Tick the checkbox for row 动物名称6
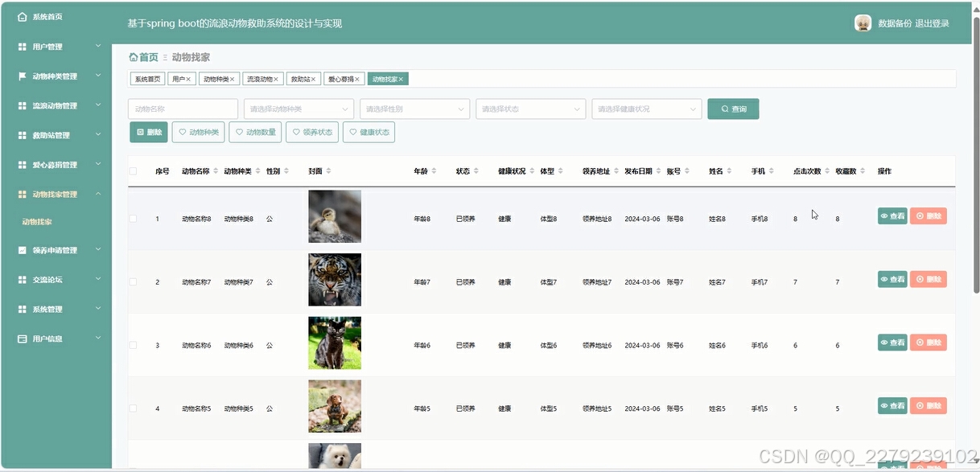Screen dimensions: 980x472 [134, 345]
